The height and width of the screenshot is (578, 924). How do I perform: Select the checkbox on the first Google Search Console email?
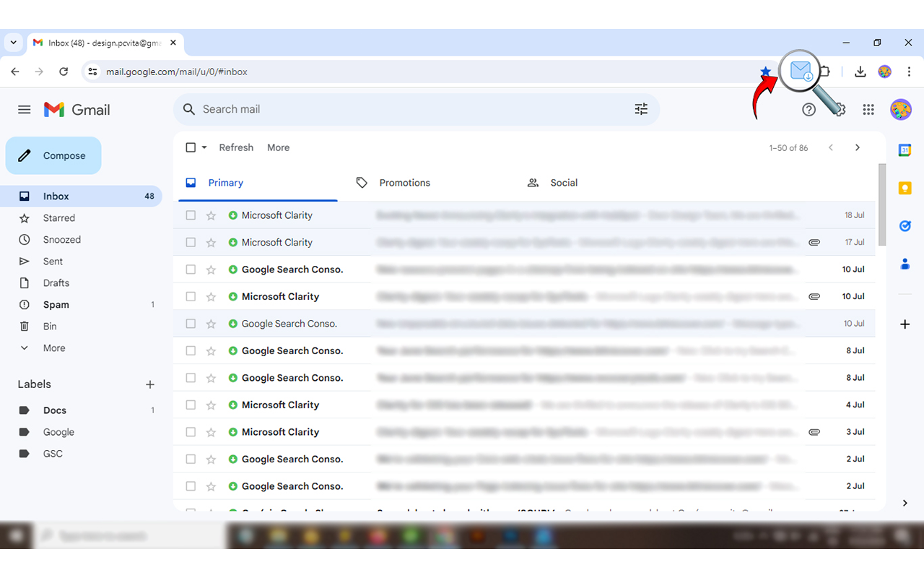tap(191, 269)
